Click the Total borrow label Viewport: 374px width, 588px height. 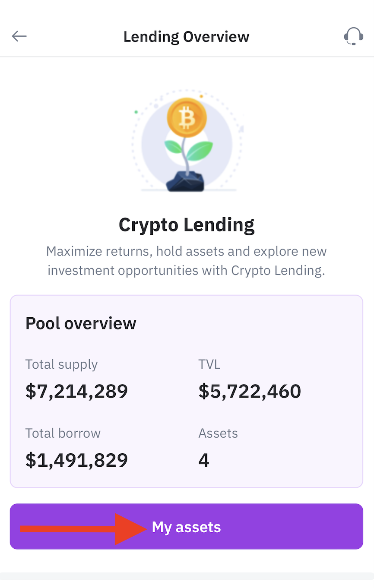tap(63, 433)
